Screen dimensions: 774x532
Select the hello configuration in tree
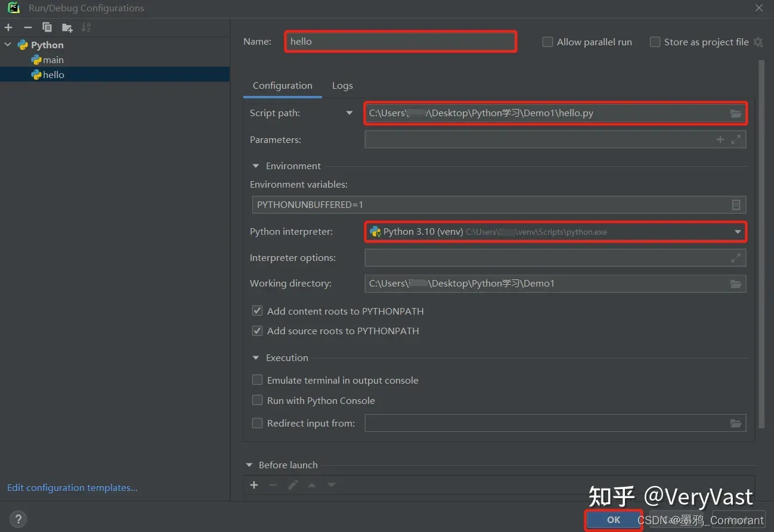[114, 74]
